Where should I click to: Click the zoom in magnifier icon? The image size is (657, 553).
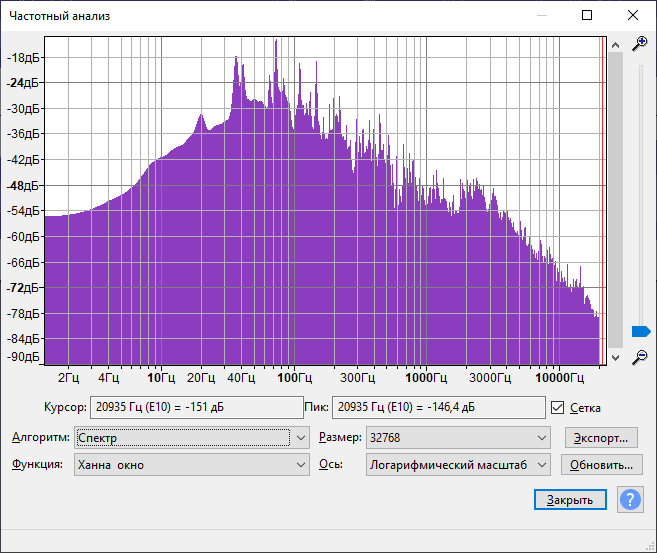[x=640, y=43]
